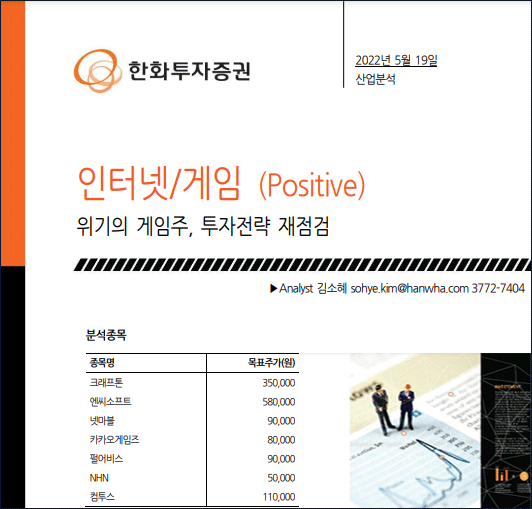This screenshot has height=509, width=532.
Task: Click analyst name 김소혜
Action: click(332, 288)
